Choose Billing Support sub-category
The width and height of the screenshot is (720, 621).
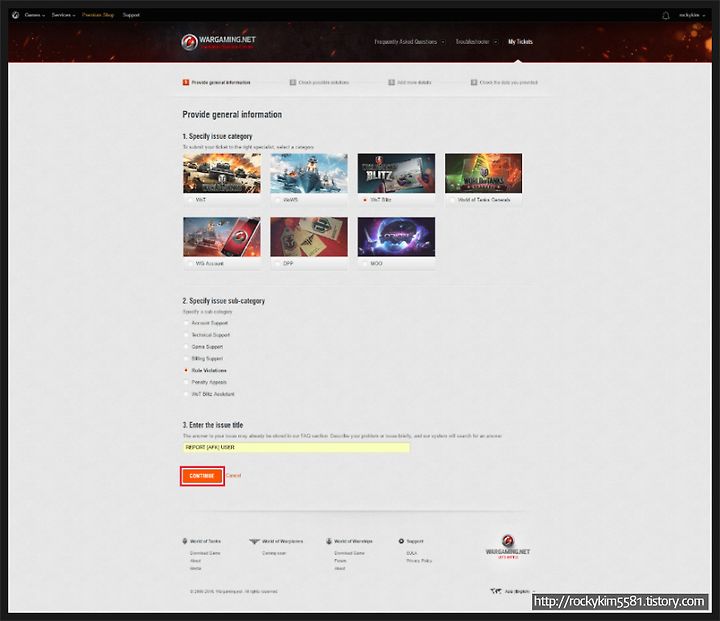click(186, 358)
